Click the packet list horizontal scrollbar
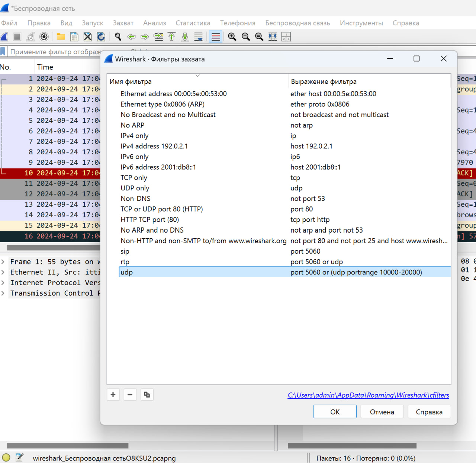This screenshot has height=463, width=476. (x=53, y=247)
